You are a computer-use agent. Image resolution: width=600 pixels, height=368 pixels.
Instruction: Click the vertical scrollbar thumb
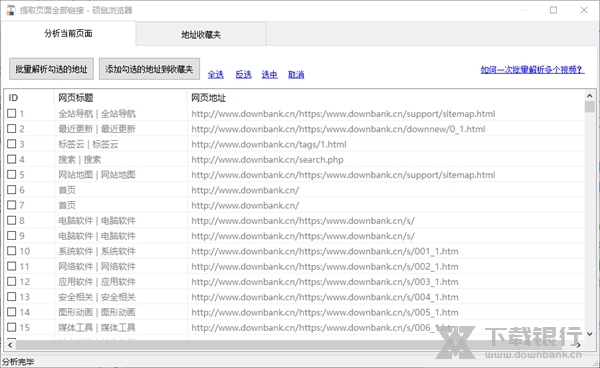tap(590, 107)
